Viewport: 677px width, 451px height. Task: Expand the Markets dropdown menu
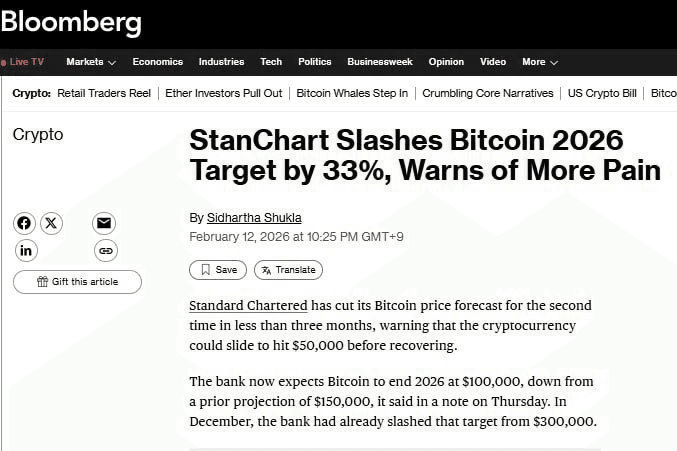[x=90, y=62]
